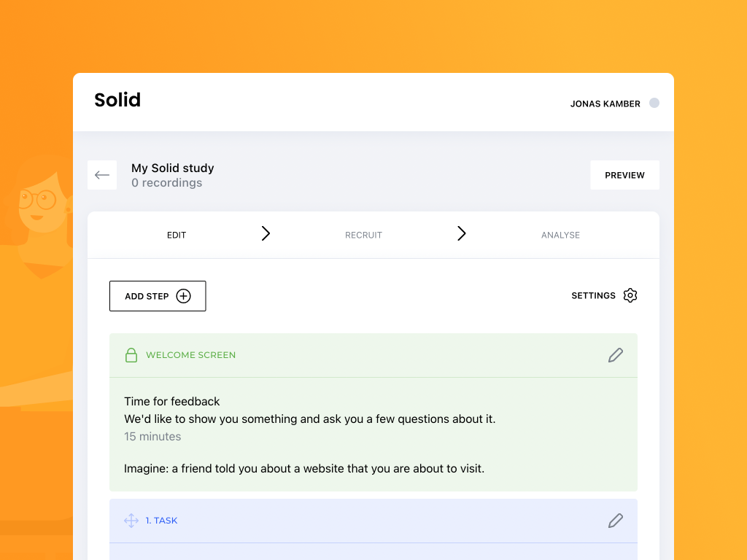Click the Settings label text

click(593, 296)
